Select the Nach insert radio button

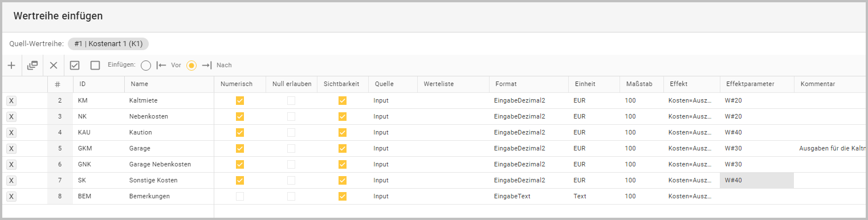click(192, 66)
